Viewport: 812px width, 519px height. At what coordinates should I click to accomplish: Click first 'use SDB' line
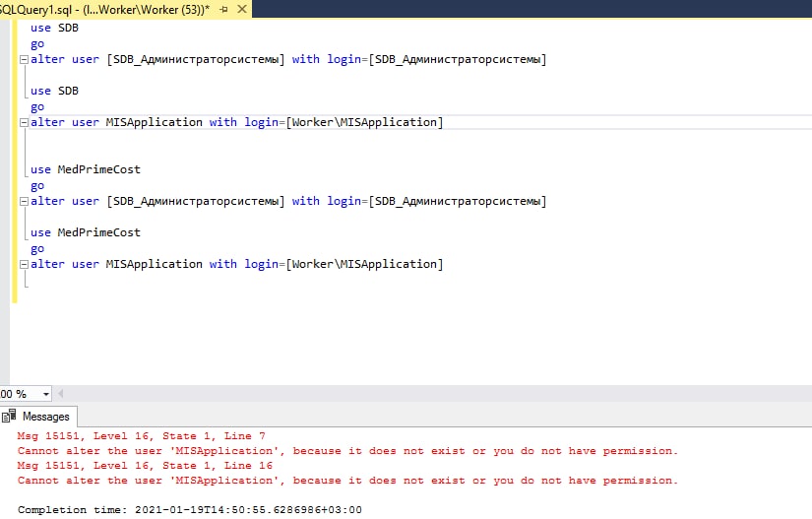pos(54,28)
